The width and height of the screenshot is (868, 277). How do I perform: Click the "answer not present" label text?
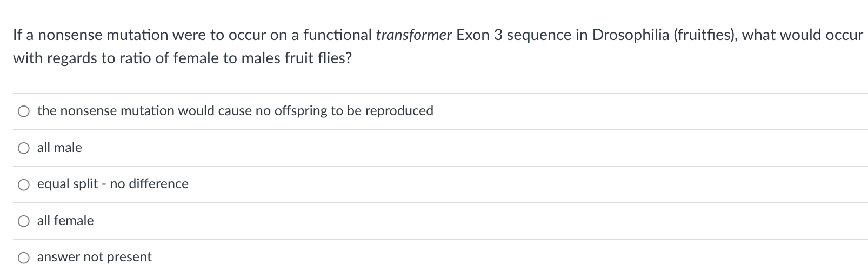pos(94,257)
